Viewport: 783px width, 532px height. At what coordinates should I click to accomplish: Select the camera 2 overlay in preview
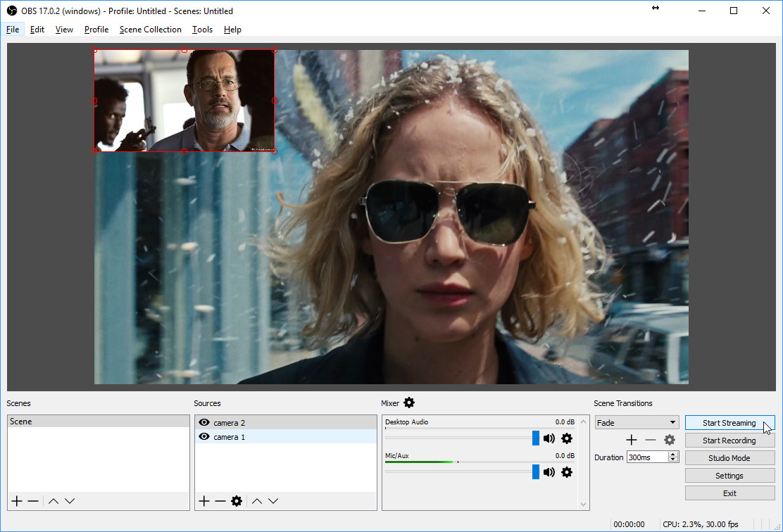[x=184, y=101]
